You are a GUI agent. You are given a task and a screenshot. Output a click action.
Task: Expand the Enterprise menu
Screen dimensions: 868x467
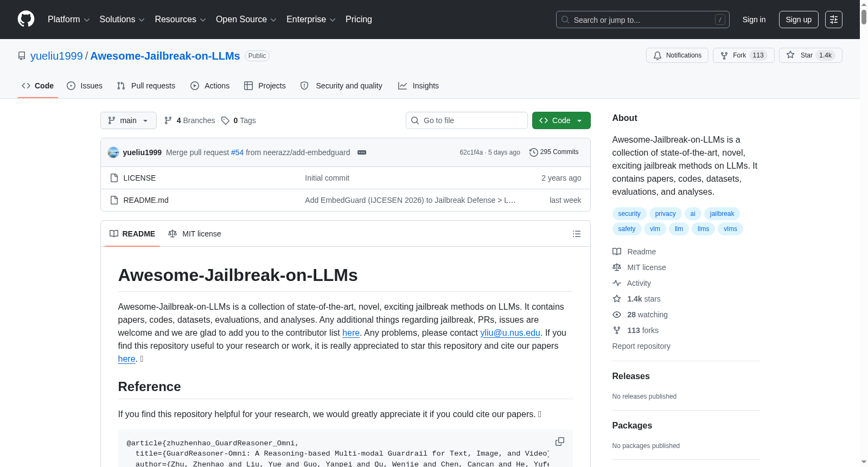[x=311, y=20]
